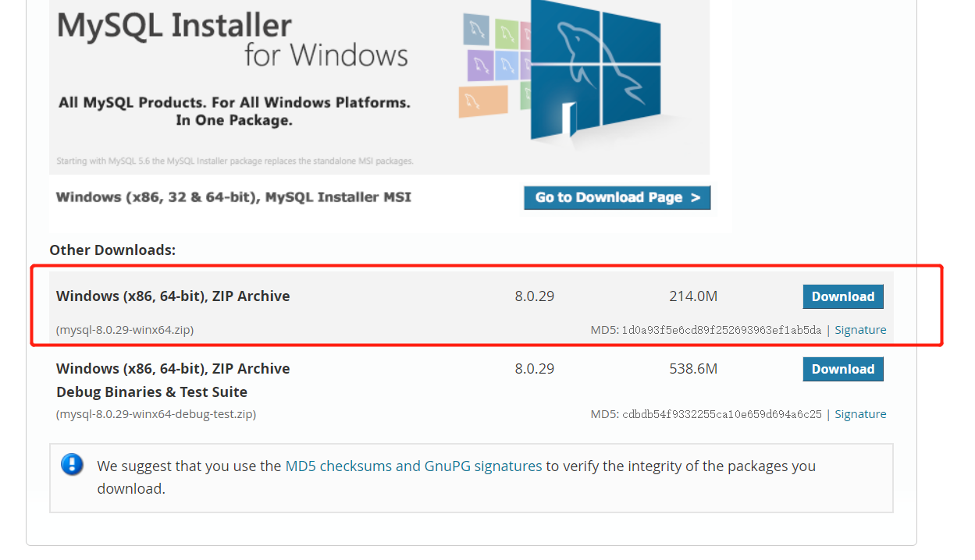Click the blue info exclamation icon
Screen dimensions: 975x560
[72, 466]
